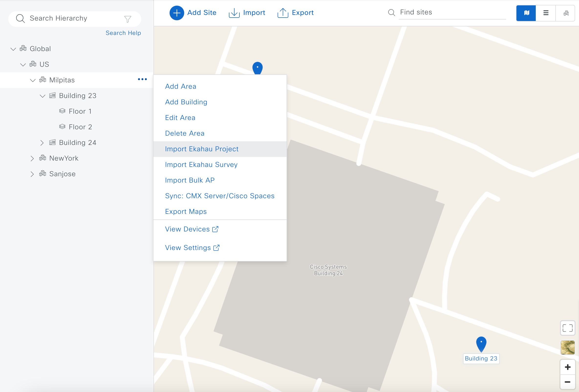The image size is (579, 392).
Task: Switch to satellite imagery via map thumbnail
Action: [x=568, y=347]
